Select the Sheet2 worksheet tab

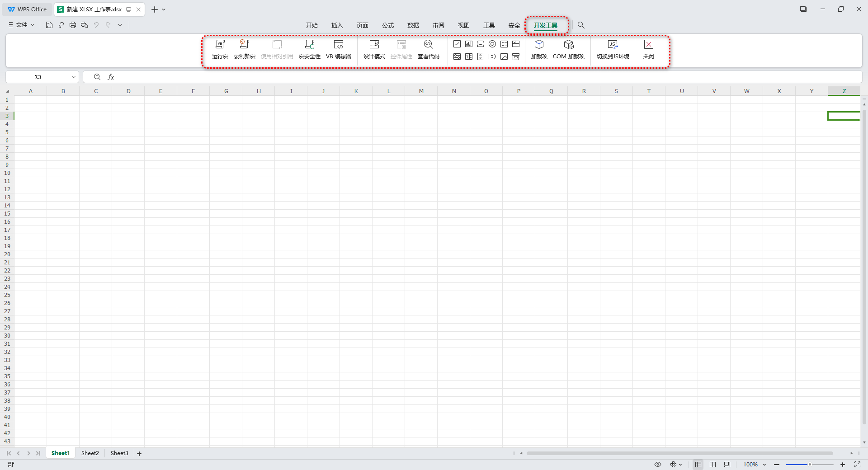[90, 453]
